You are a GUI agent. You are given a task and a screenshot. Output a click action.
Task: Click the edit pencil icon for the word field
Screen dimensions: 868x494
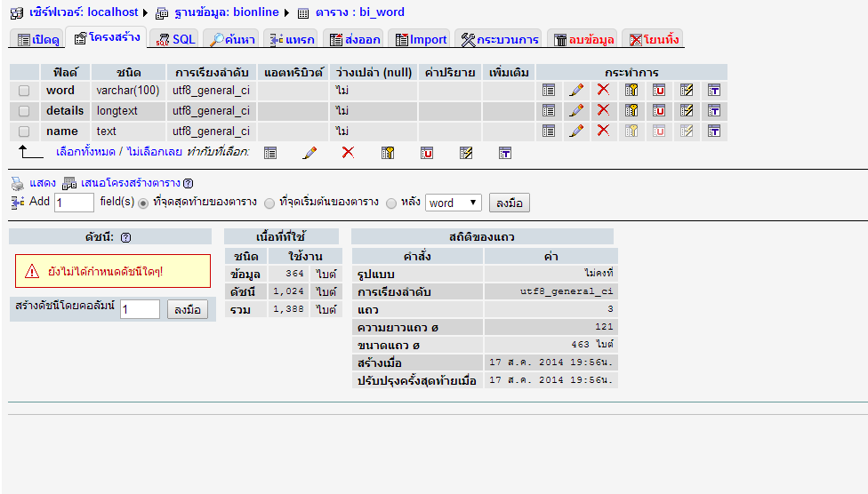(x=576, y=90)
